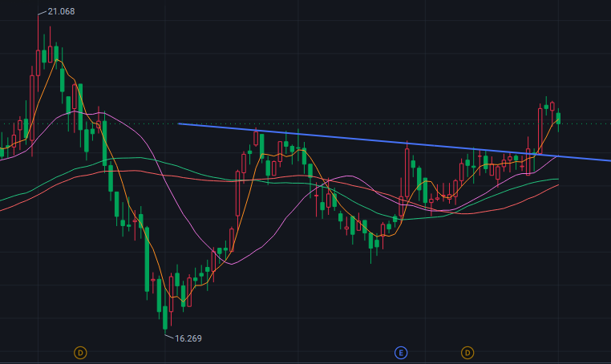Viewport: 611px width, 364px height.
Task: Open the first D dividend marker below the 21.068 peak
Action: point(80,353)
